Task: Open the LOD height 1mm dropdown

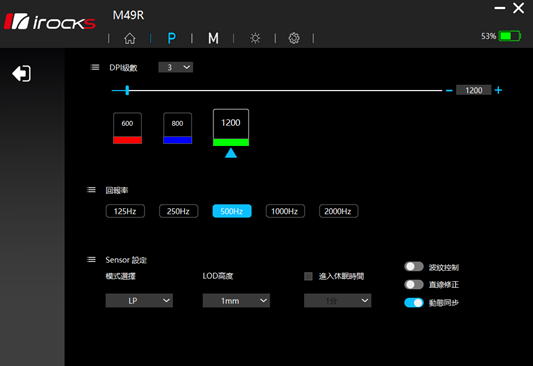Action: pos(236,300)
